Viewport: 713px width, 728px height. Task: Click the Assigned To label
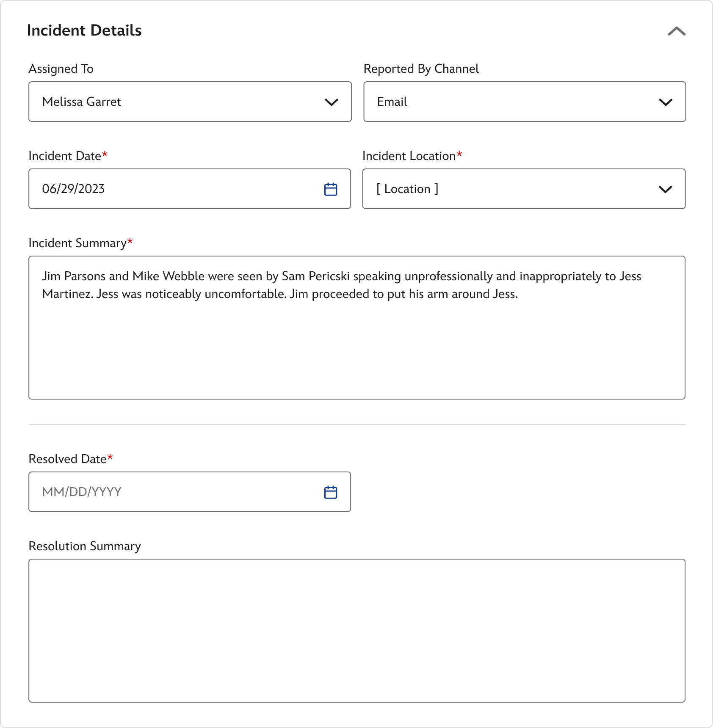click(61, 69)
